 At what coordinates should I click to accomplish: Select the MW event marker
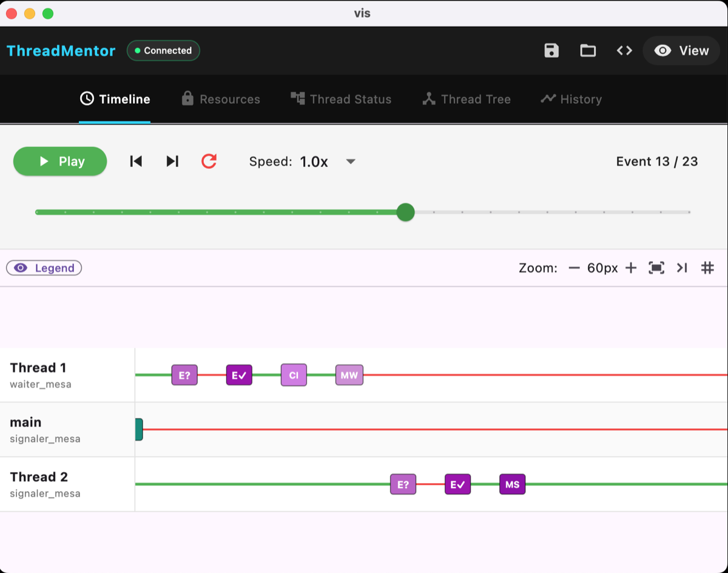[349, 375]
